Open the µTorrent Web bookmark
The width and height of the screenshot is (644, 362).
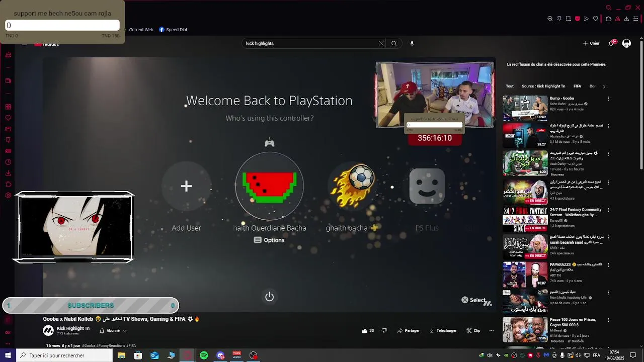pos(140,30)
